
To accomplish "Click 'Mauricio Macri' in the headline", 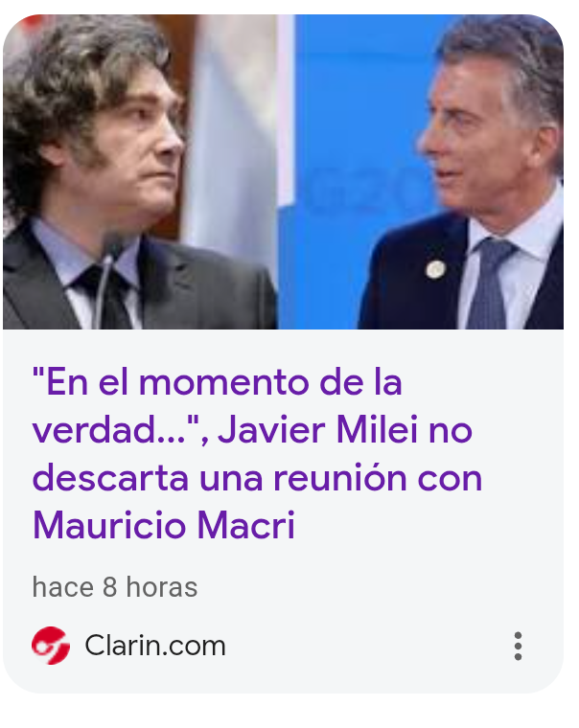I will [164, 525].
